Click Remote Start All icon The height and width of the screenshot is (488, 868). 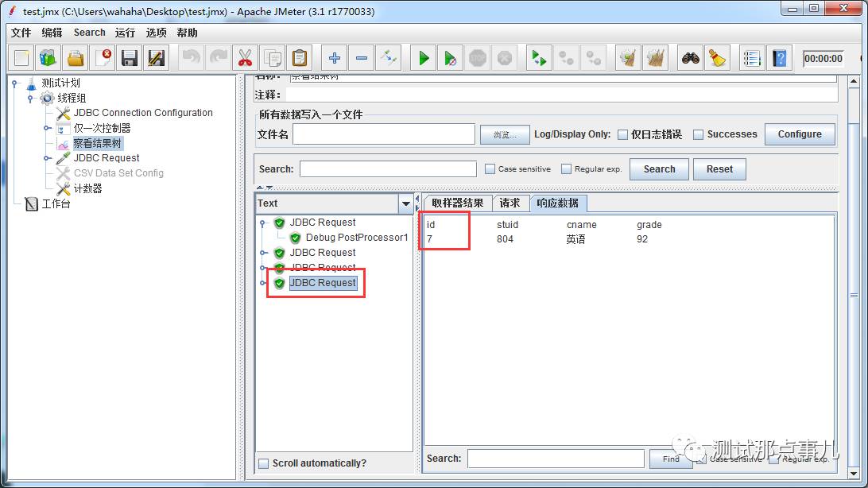539,58
